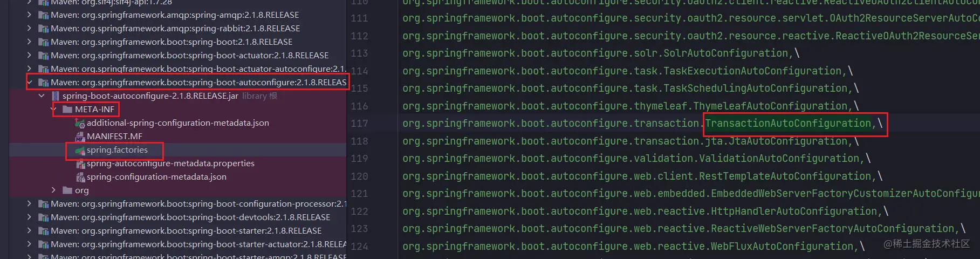
Task: Expand the Maven spring-boot-devtools:2.1.8.RELEASE node
Action: (x=29, y=217)
